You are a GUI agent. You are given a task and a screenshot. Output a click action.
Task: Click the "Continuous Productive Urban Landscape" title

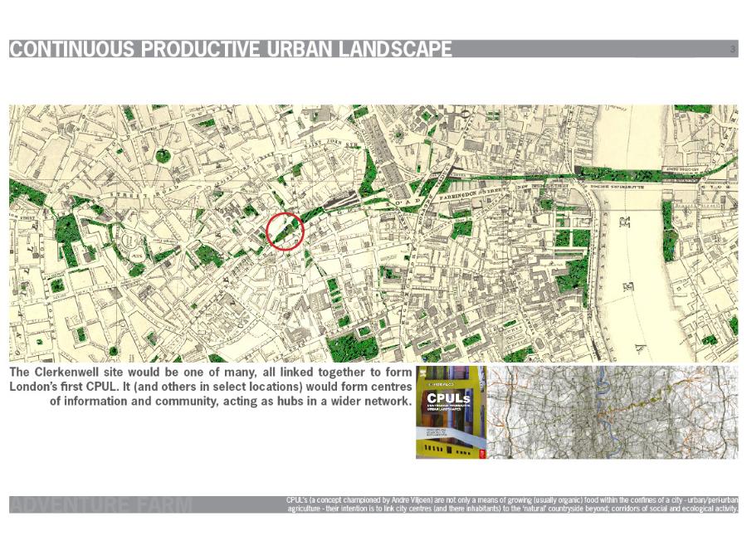231,50
